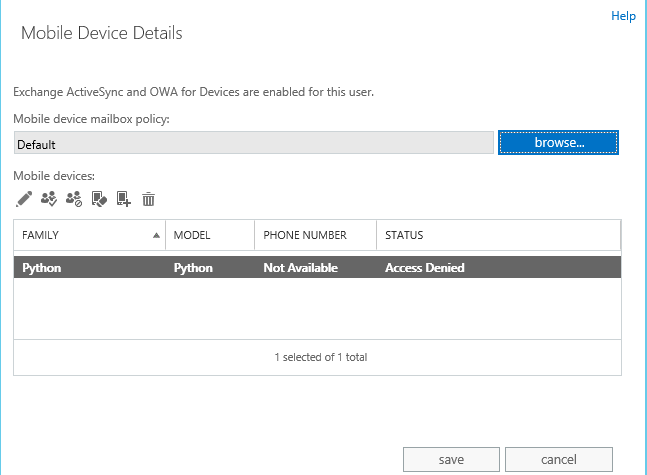
Task: Click the Default mailbox policy field
Action: click(x=254, y=144)
